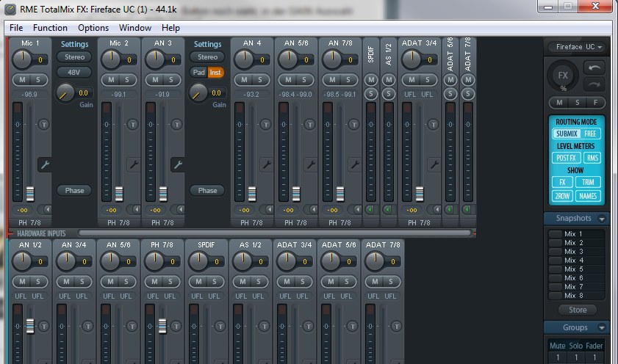This screenshot has width=618, height=364.
Task: Collapse the Snapshots section arrow
Action: point(601,219)
